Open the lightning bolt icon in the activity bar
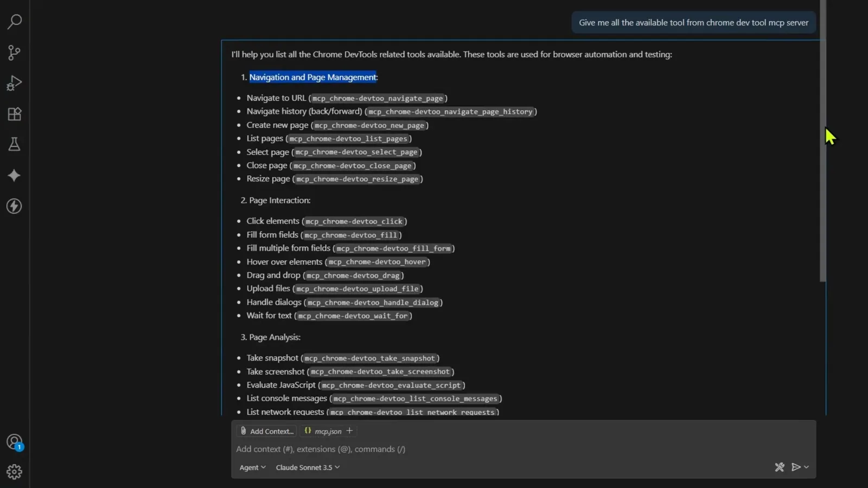The image size is (868, 488). [15, 206]
